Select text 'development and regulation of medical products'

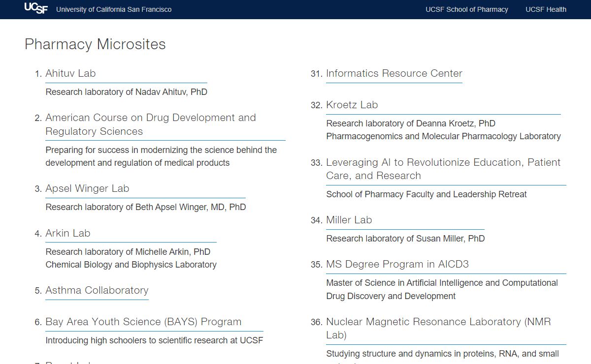[x=137, y=163]
